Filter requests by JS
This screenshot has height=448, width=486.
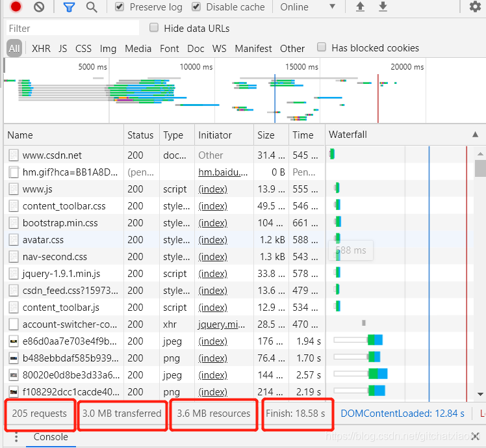tap(62, 48)
